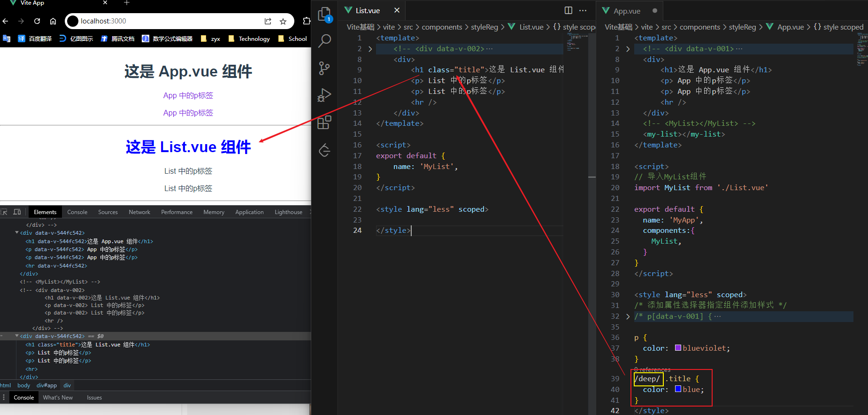
Task: Switch to DevTools Elements tab
Action: coord(45,212)
